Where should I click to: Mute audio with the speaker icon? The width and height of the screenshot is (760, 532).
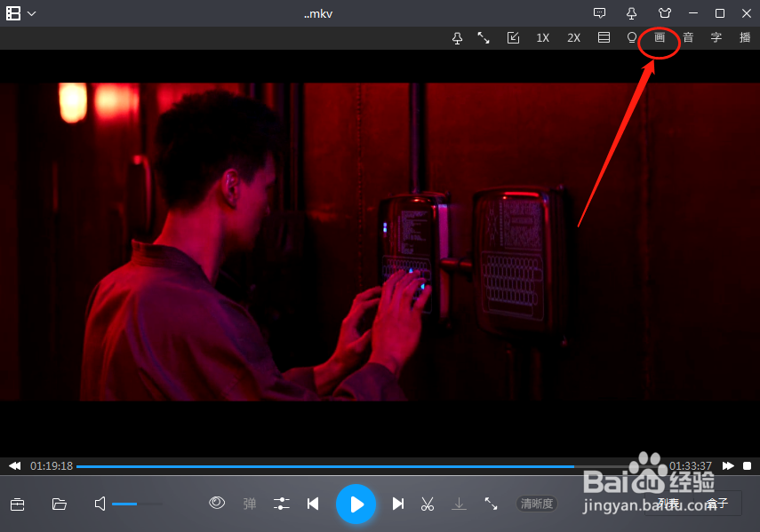(x=100, y=504)
